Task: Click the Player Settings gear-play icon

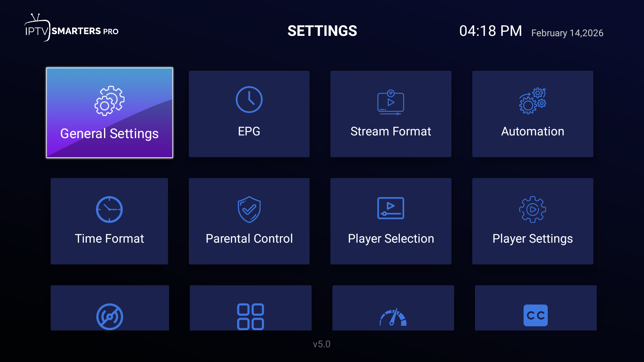Action: [533, 209]
